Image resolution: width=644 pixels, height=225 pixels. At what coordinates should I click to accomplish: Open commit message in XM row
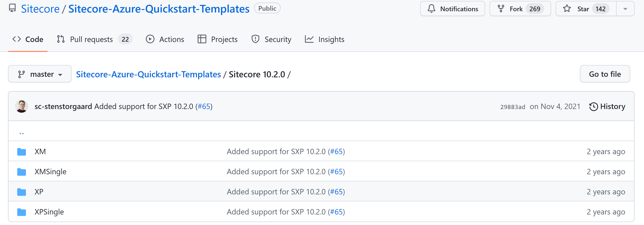tap(276, 152)
